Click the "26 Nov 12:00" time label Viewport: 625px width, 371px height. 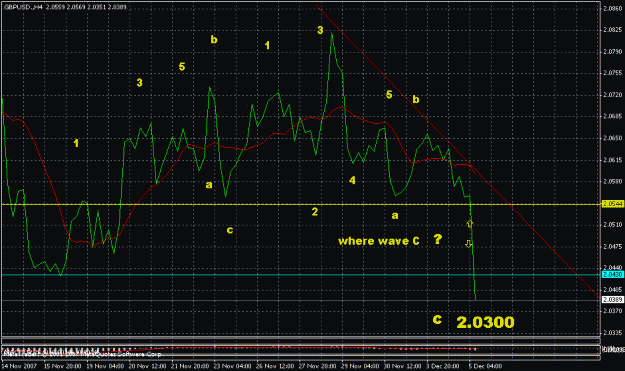(275, 366)
